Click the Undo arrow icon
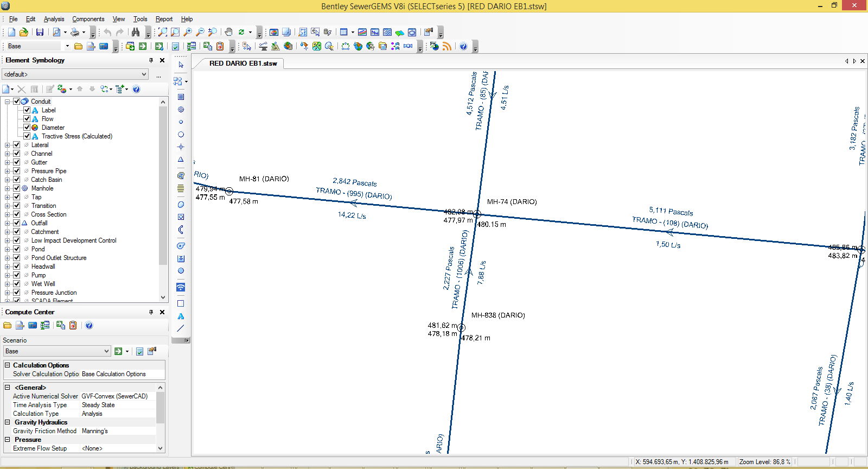The width and height of the screenshot is (868, 469). tap(107, 33)
